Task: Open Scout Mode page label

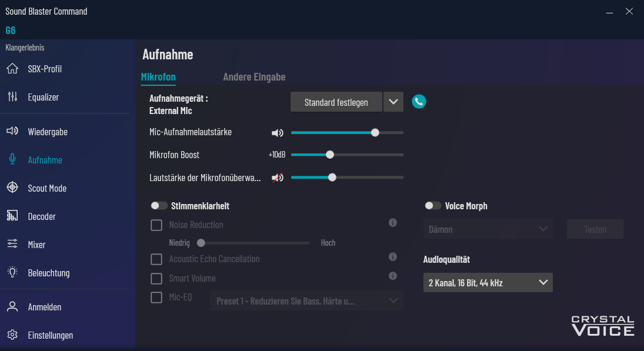Action: coord(47,188)
